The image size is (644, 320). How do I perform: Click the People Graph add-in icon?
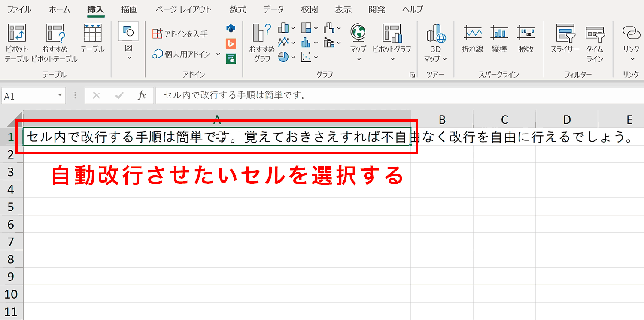(231, 58)
